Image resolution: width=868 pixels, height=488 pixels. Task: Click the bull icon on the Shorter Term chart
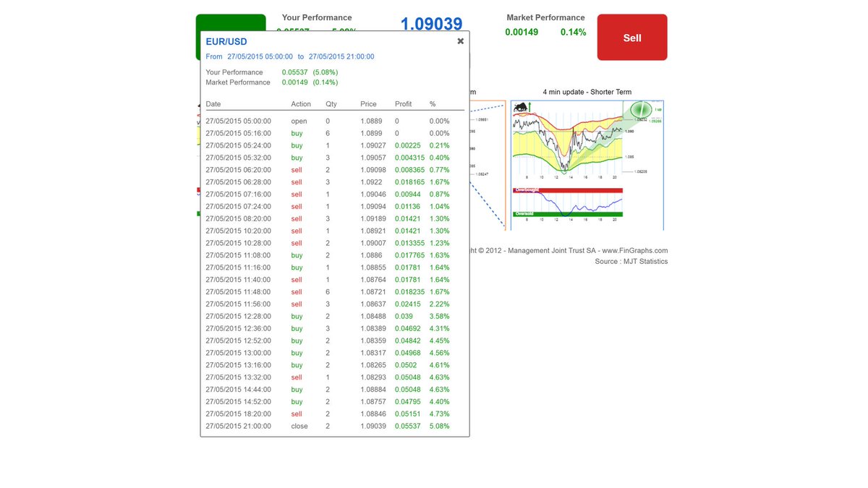[520, 108]
